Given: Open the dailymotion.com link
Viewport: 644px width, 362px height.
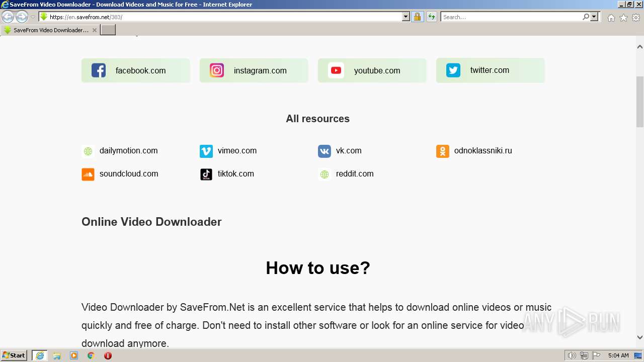Looking at the screenshot, I should pos(128,151).
